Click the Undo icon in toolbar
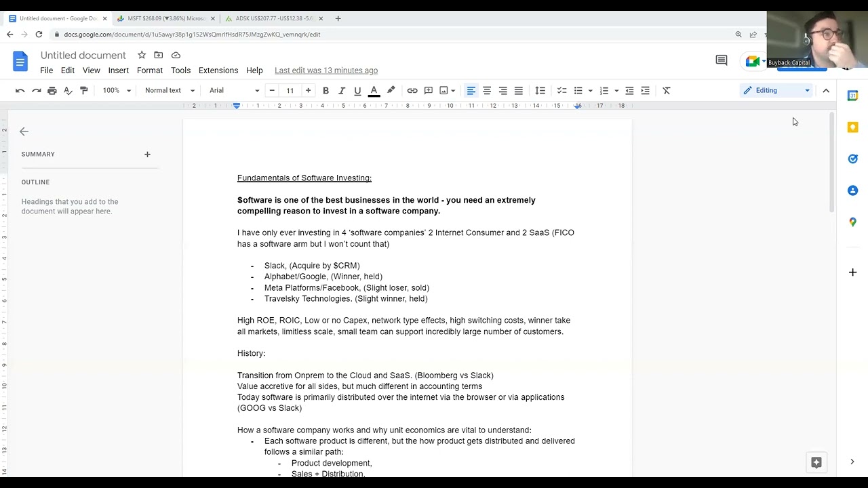 coord(20,90)
